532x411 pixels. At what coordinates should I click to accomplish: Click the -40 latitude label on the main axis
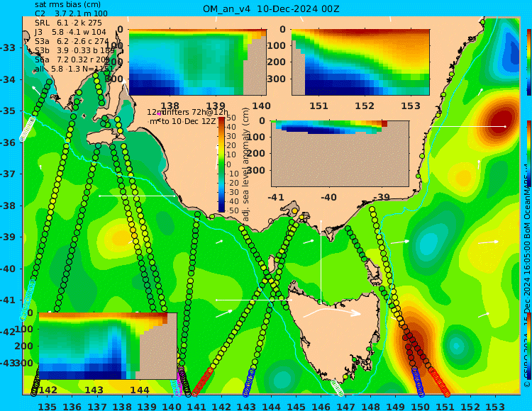(x=8, y=269)
